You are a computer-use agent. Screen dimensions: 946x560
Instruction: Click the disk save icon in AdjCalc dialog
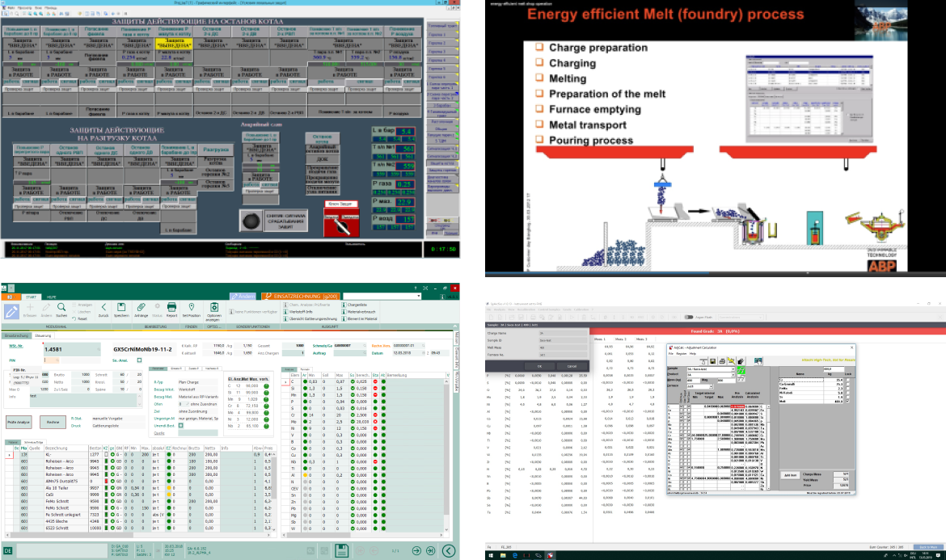712,361
